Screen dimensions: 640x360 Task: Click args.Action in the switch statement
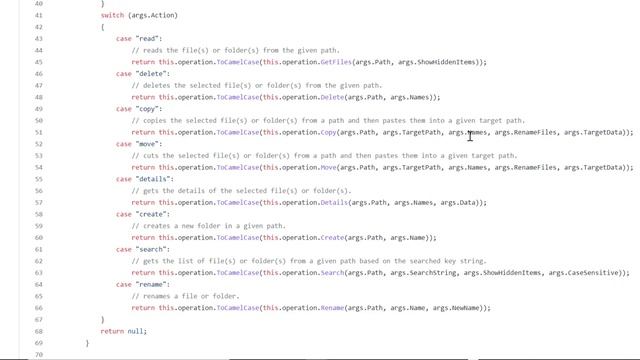pos(153,15)
